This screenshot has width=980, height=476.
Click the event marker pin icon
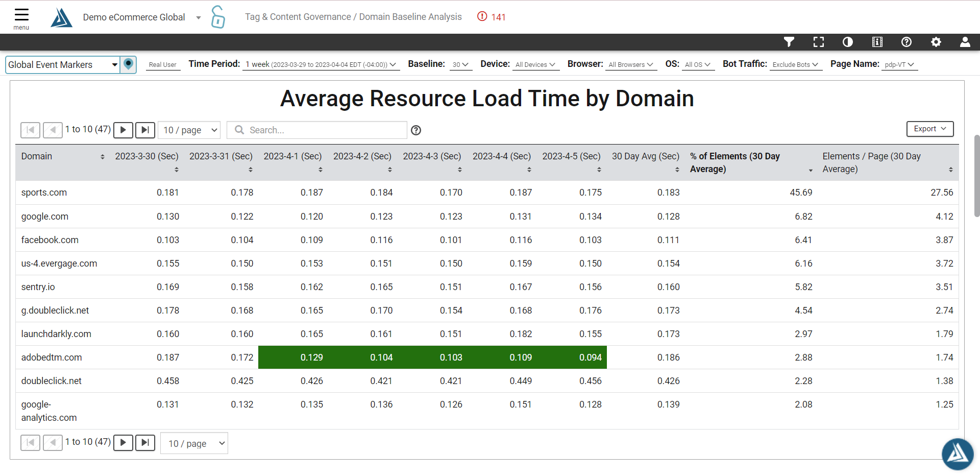129,64
